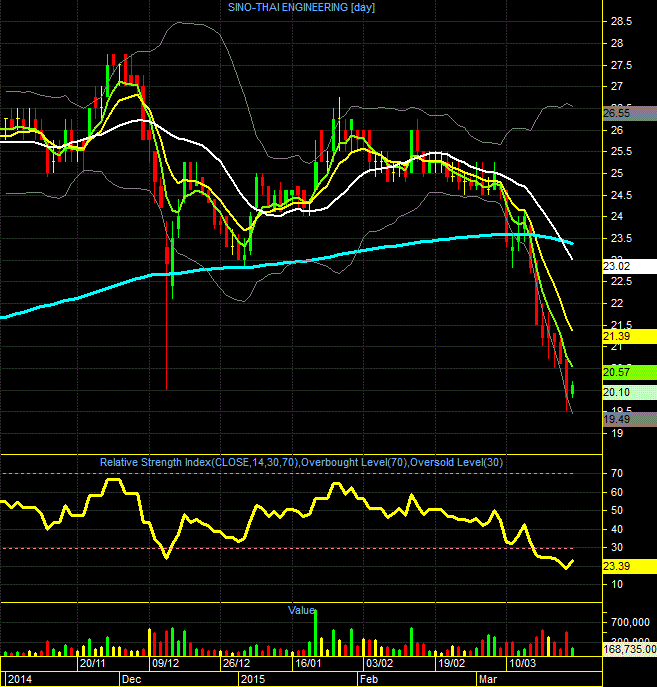Click the 19 price axis label
This screenshot has width=657, height=687.
pos(617,433)
